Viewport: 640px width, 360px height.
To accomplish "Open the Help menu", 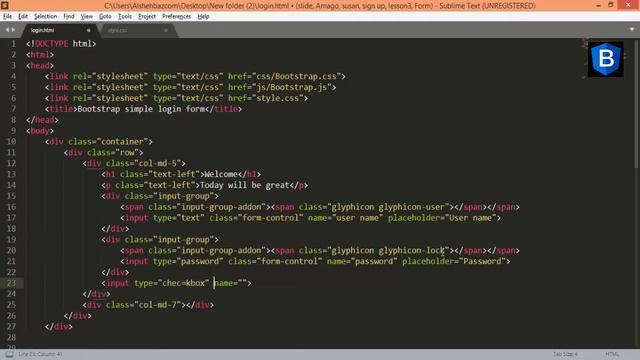I will (x=203, y=16).
